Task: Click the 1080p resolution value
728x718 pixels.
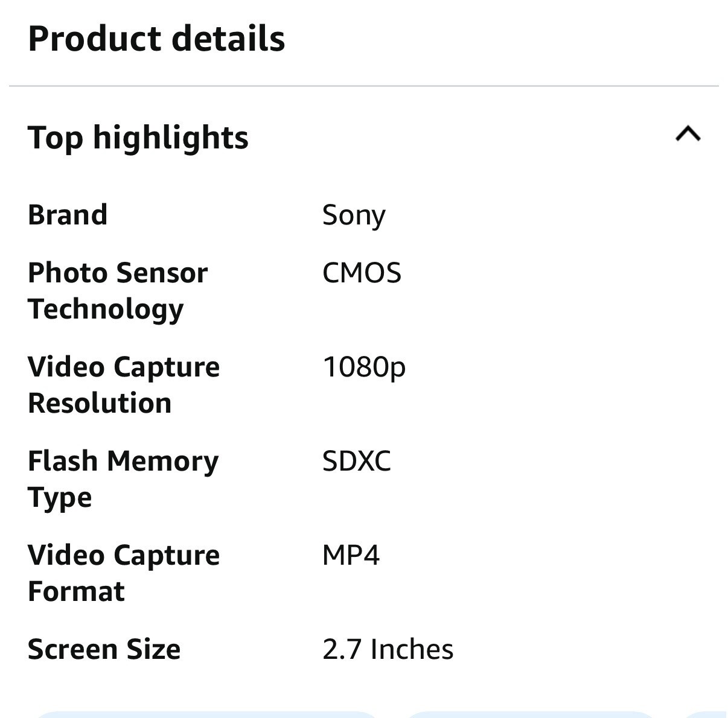Action: point(364,367)
